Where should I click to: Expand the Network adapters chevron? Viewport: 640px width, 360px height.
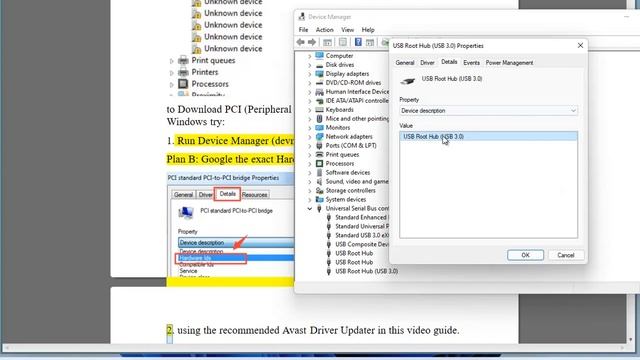309,137
